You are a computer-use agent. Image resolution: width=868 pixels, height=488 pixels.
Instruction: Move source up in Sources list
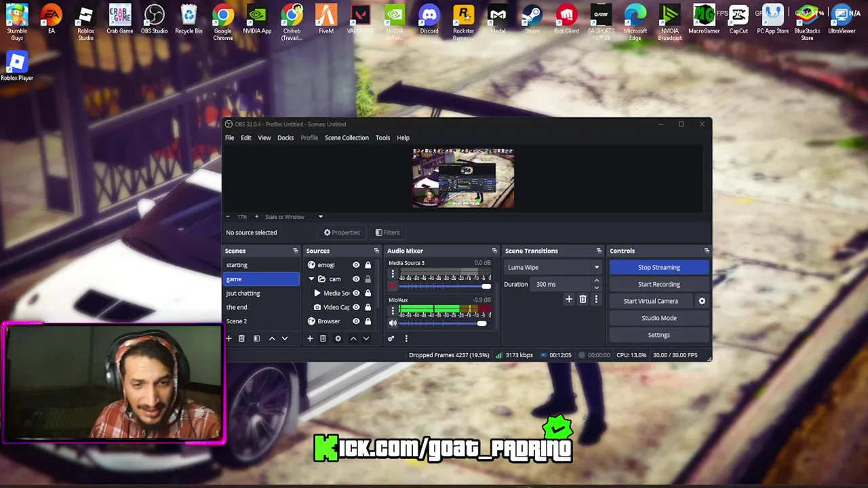(353, 338)
